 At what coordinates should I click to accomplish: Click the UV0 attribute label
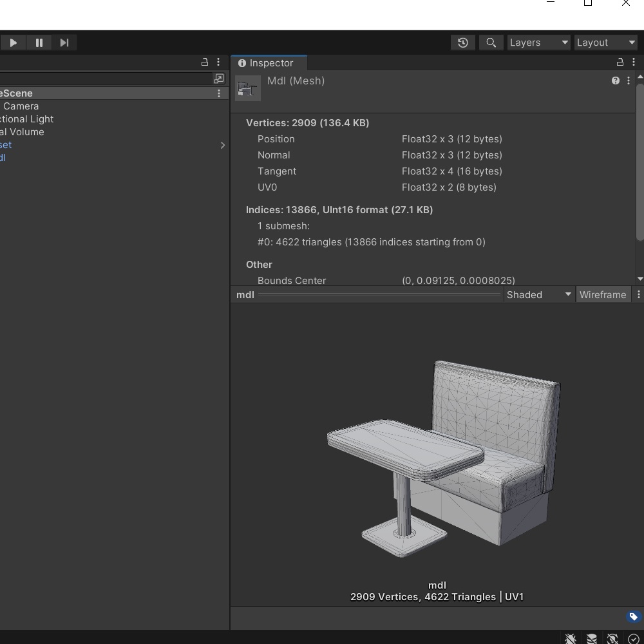click(267, 187)
